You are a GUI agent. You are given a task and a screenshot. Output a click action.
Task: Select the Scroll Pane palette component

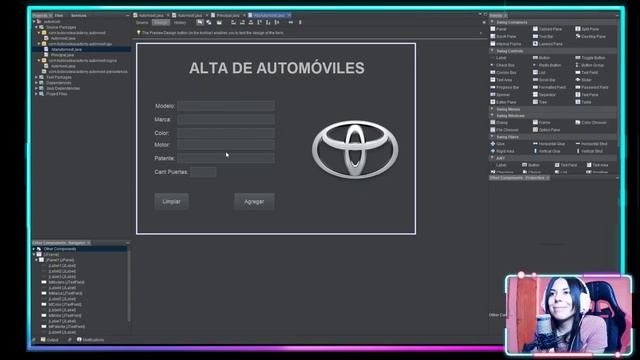pos(503,37)
